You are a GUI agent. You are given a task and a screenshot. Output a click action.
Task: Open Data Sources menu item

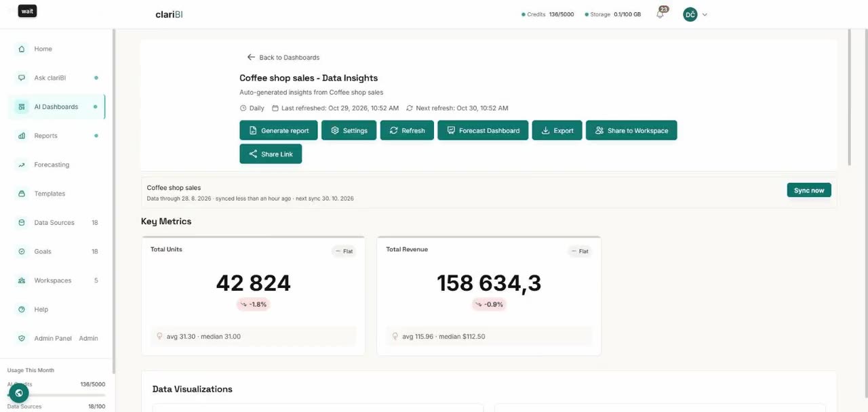(x=57, y=222)
